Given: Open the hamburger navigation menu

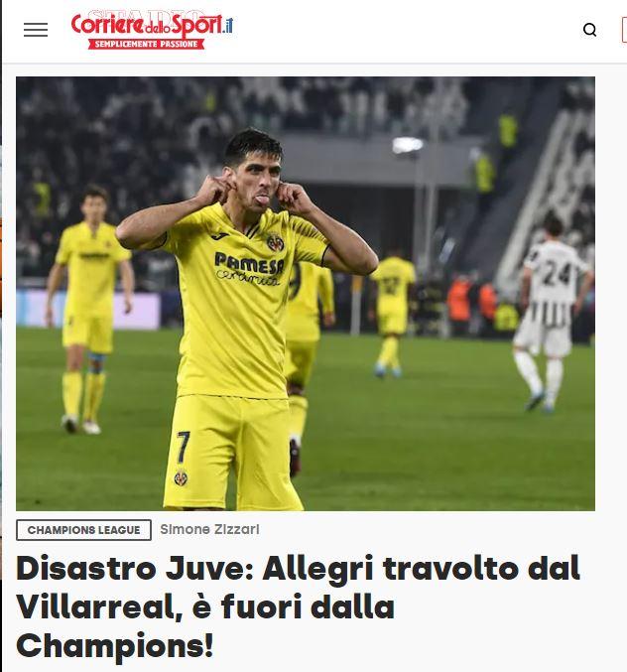Looking at the screenshot, I should (36, 30).
